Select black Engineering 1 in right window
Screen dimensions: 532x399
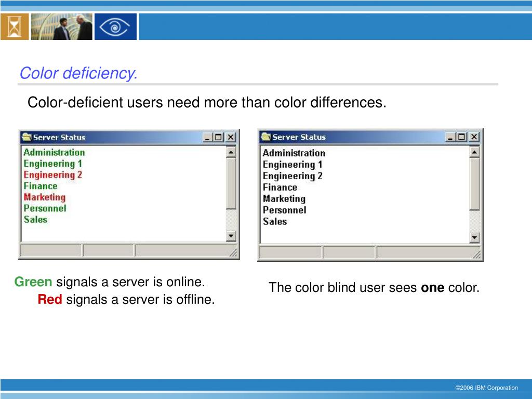pyautogui.click(x=292, y=165)
